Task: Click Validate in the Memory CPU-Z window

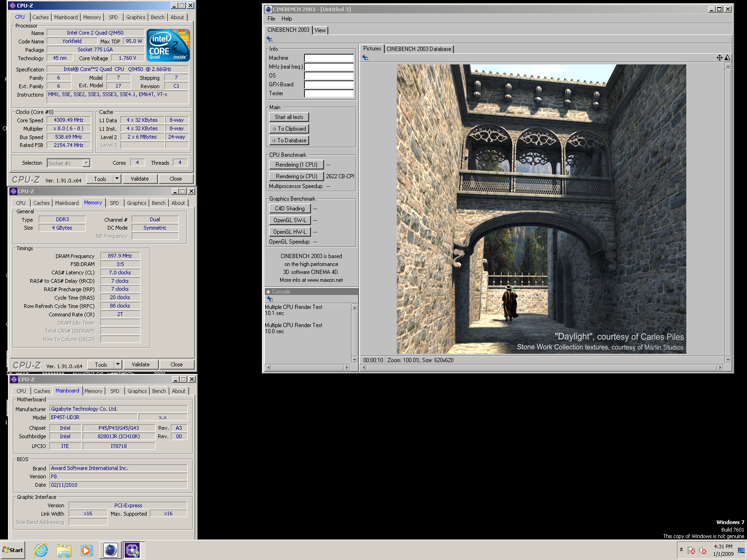Action: (x=141, y=364)
